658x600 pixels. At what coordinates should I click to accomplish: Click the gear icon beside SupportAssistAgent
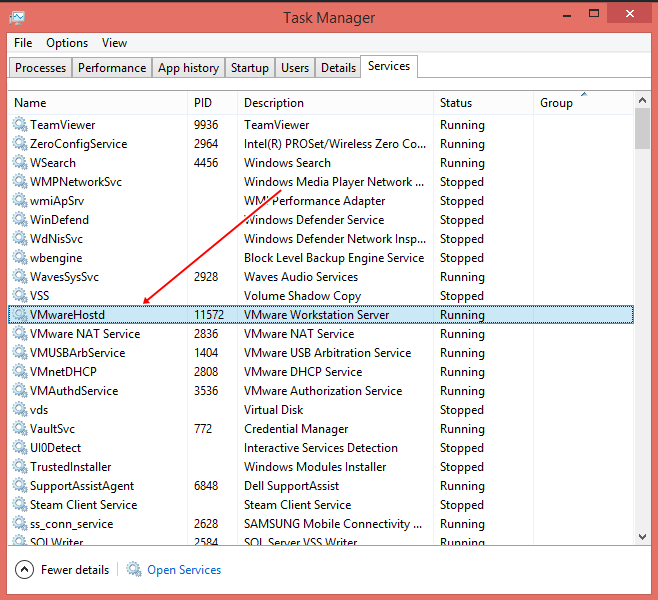tap(20, 485)
